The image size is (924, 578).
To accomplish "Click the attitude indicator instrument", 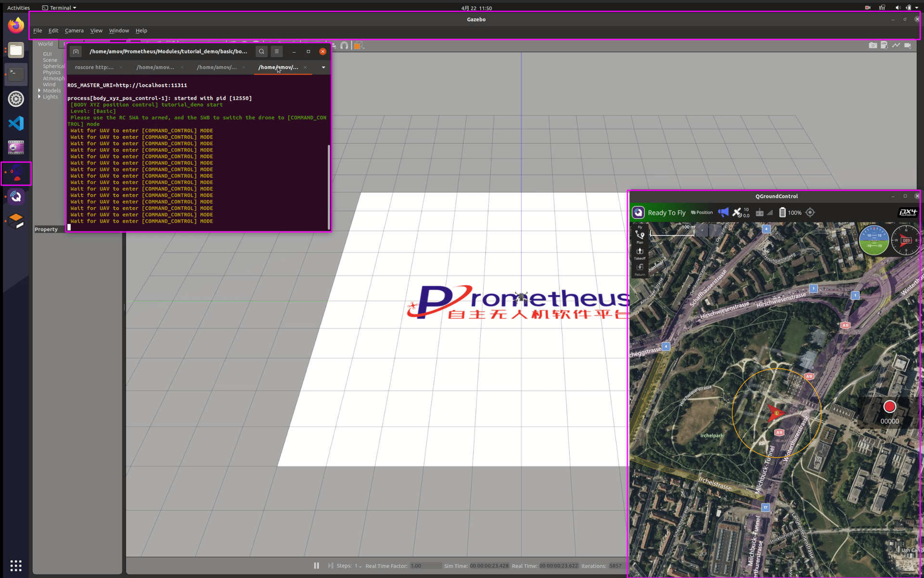I will click(873, 240).
